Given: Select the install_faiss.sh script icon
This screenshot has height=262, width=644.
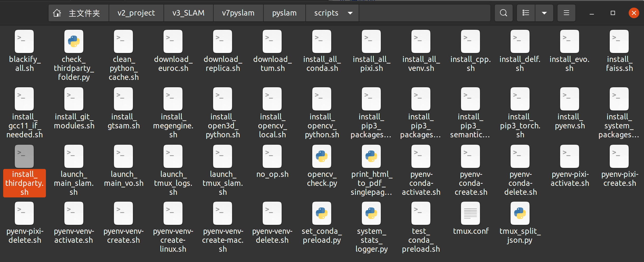Looking at the screenshot, I should click(x=619, y=41).
